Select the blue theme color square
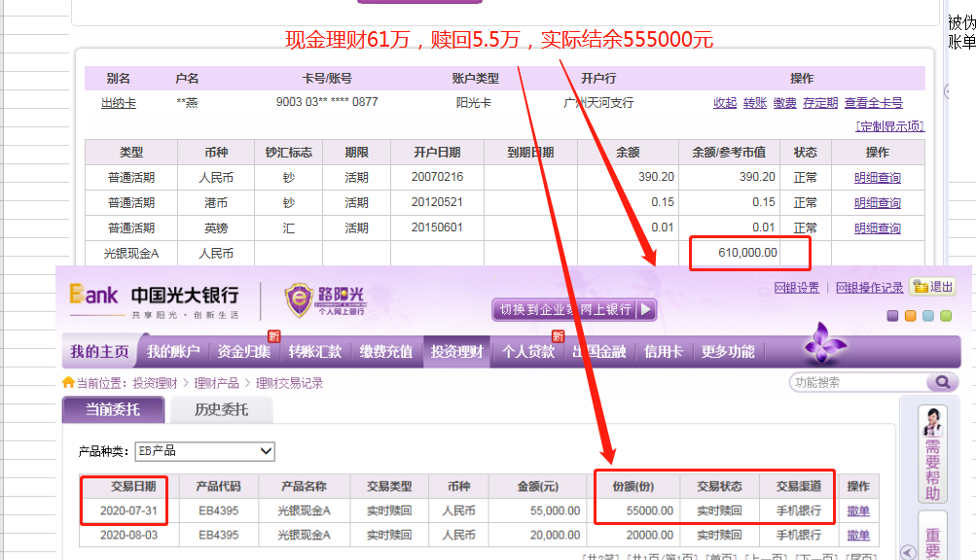976x560 pixels. (x=928, y=316)
